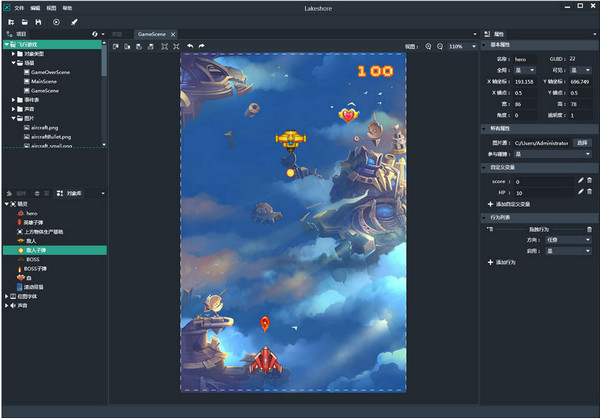The width and height of the screenshot is (600, 419).
Task: Select MainScene in the project tree
Action: (45, 81)
